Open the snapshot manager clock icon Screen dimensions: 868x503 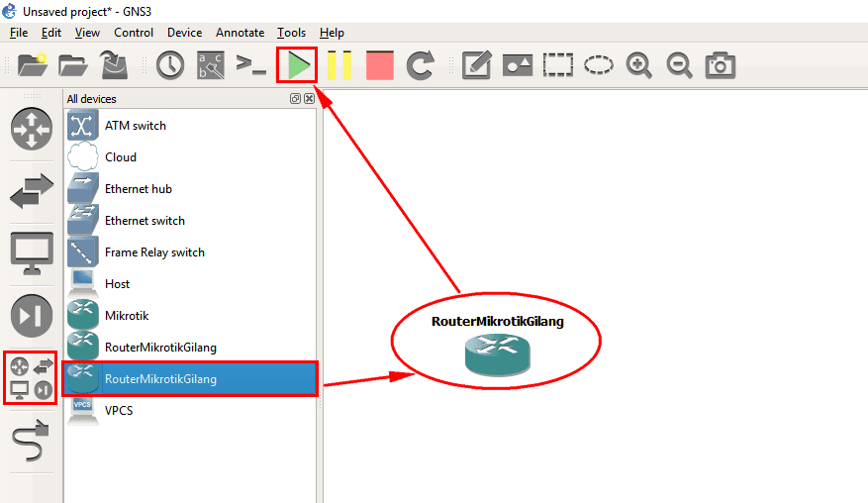pyautogui.click(x=170, y=65)
